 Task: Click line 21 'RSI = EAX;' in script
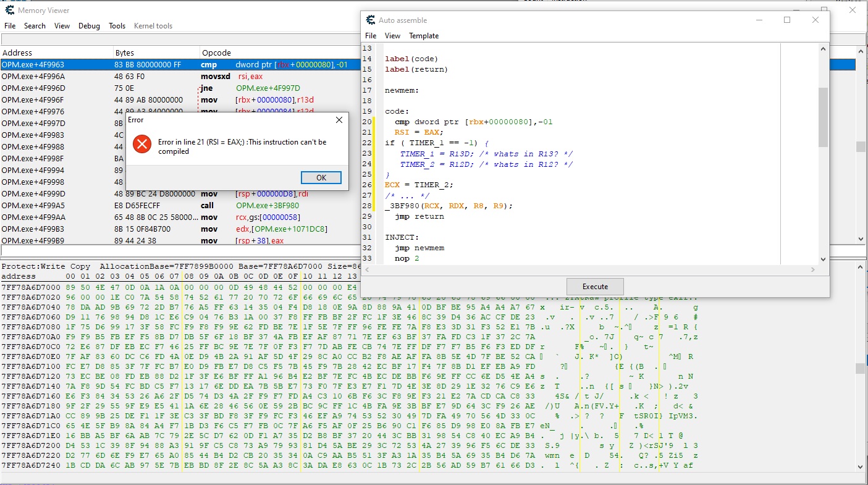419,132
